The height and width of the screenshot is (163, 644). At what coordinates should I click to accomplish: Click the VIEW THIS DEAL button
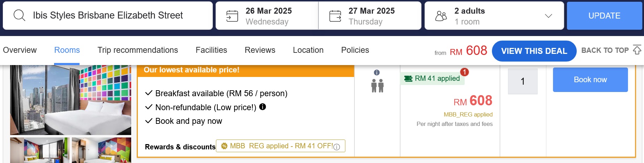[x=534, y=51]
